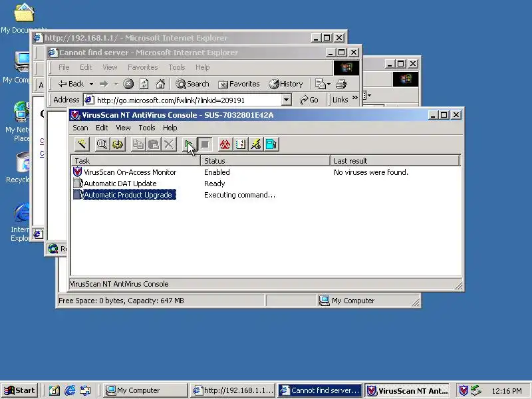The height and width of the screenshot is (399, 532).
Task: Sort by the Task column header
Action: [136, 160]
